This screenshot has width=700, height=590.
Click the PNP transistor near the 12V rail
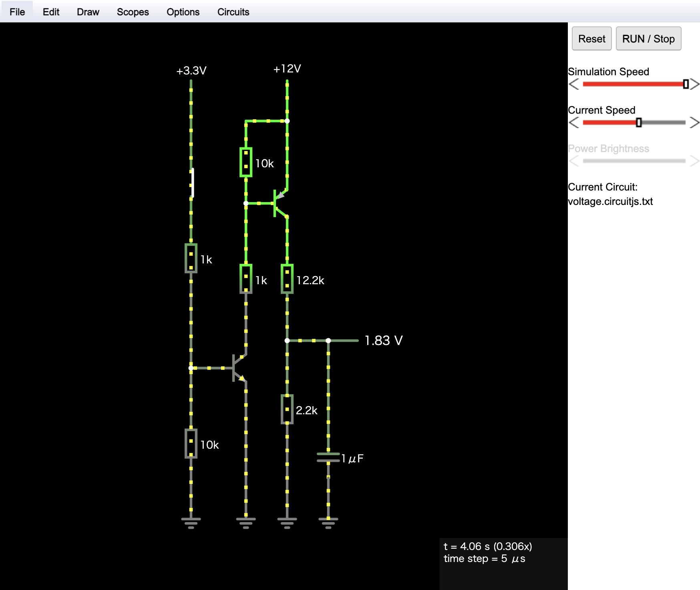pos(279,203)
